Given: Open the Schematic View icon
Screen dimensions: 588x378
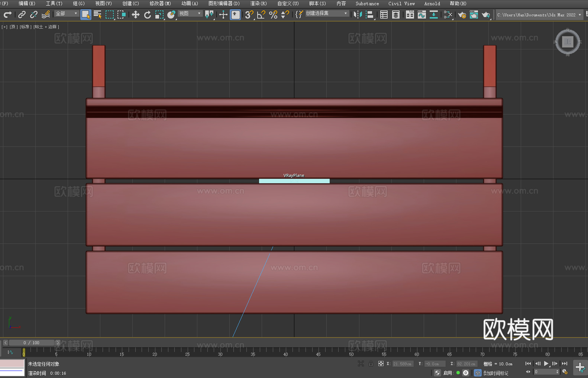Looking at the screenshot, I should click(x=434, y=14).
